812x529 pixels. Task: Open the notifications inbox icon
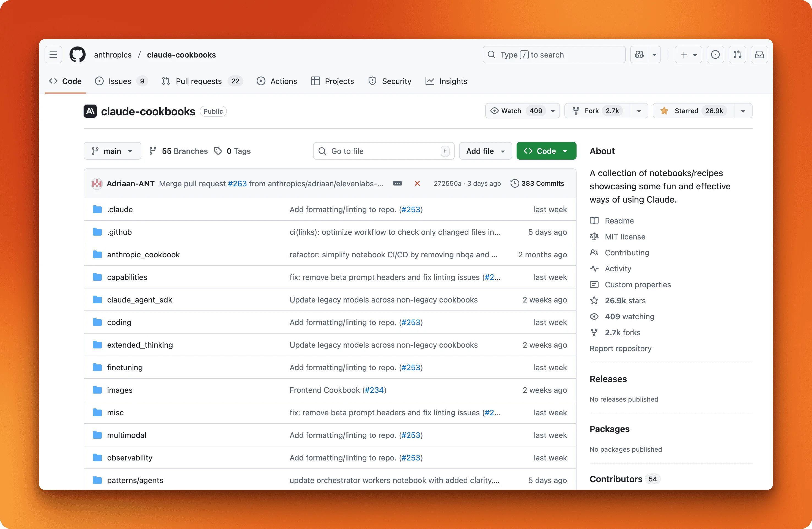coord(759,54)
